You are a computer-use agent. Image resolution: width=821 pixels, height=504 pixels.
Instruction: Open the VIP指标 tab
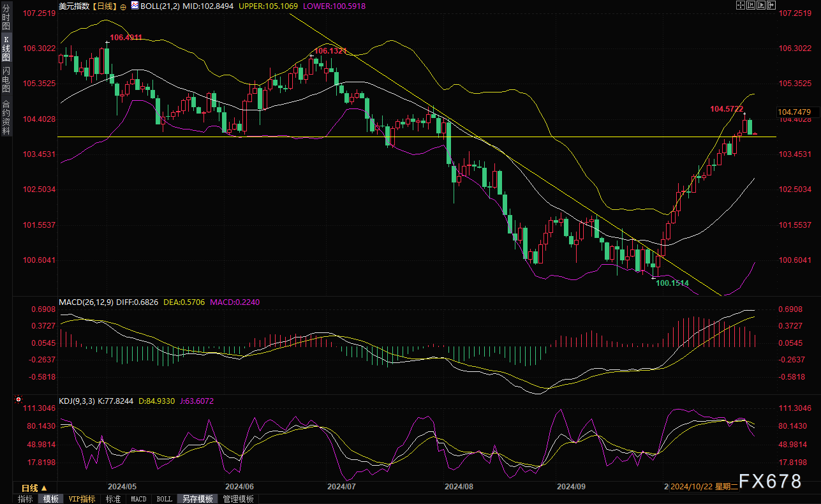(x=82, y=499)
